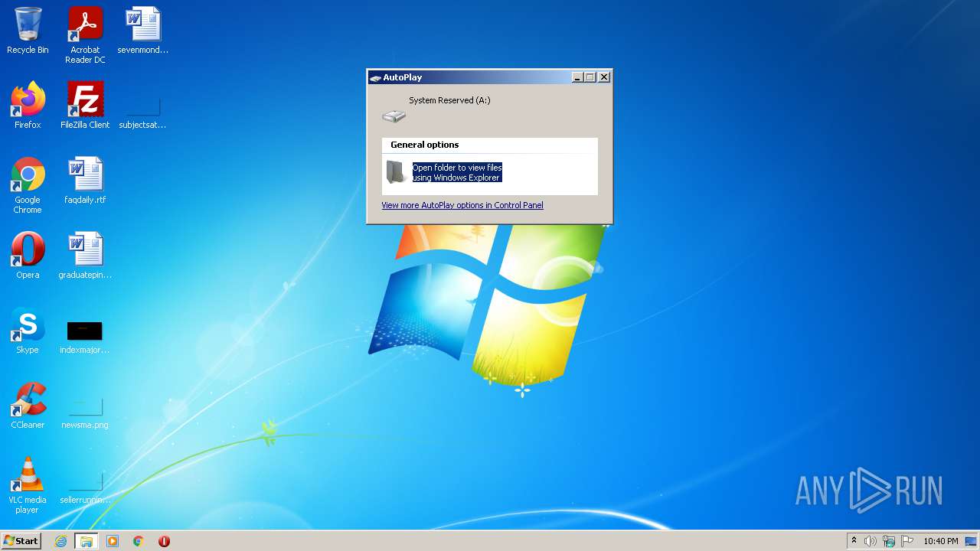Click System Reserved (A:) label
Viewport: 980px width, 551px height.
(449, 100)
